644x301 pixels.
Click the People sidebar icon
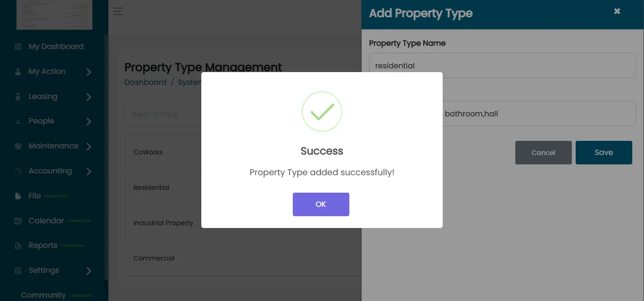[18, 122]
